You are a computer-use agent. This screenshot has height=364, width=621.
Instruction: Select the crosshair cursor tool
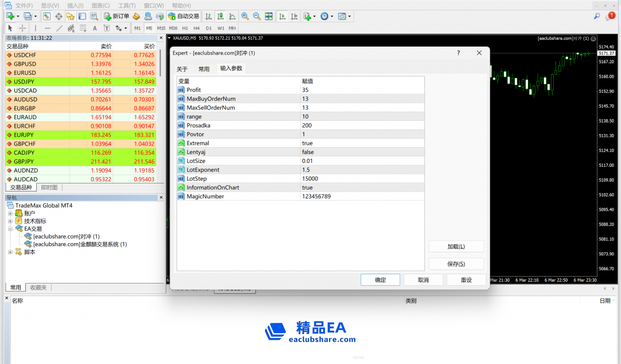click(x=22, y=28)
